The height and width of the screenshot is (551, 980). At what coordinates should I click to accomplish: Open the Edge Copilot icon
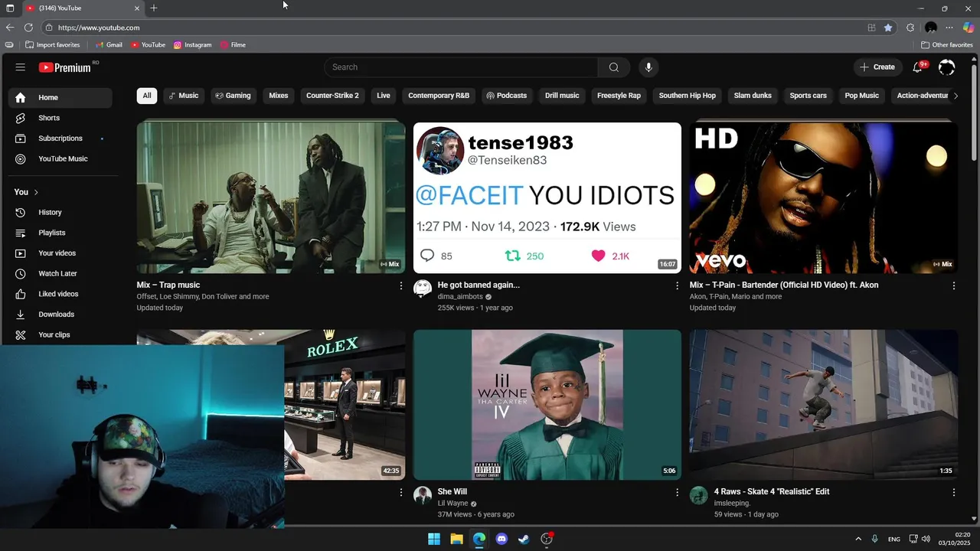coord(969,28)
